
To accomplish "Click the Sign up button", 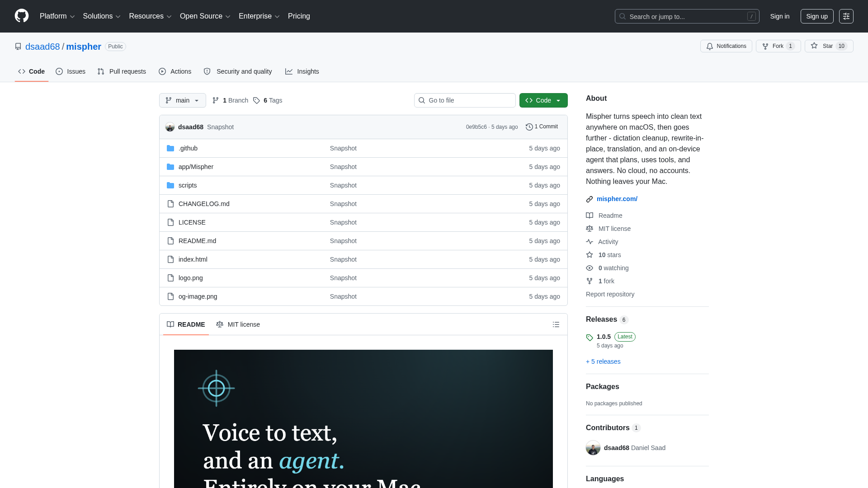I will (817, 16).
